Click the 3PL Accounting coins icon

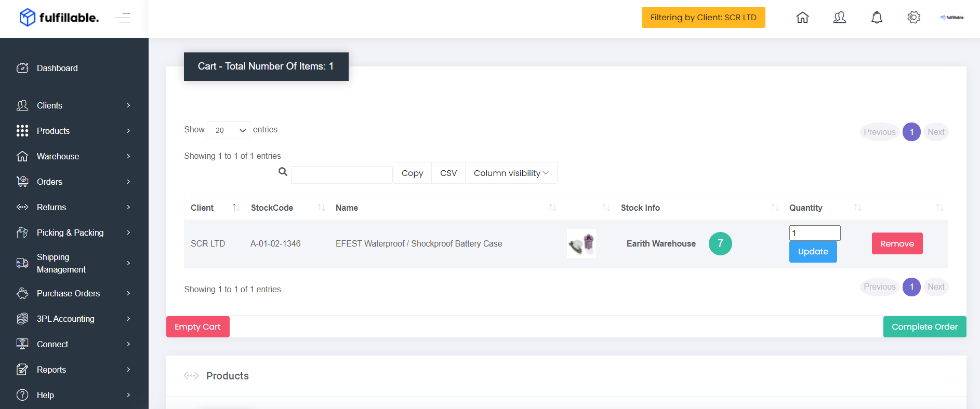click(x=22, y=319)
